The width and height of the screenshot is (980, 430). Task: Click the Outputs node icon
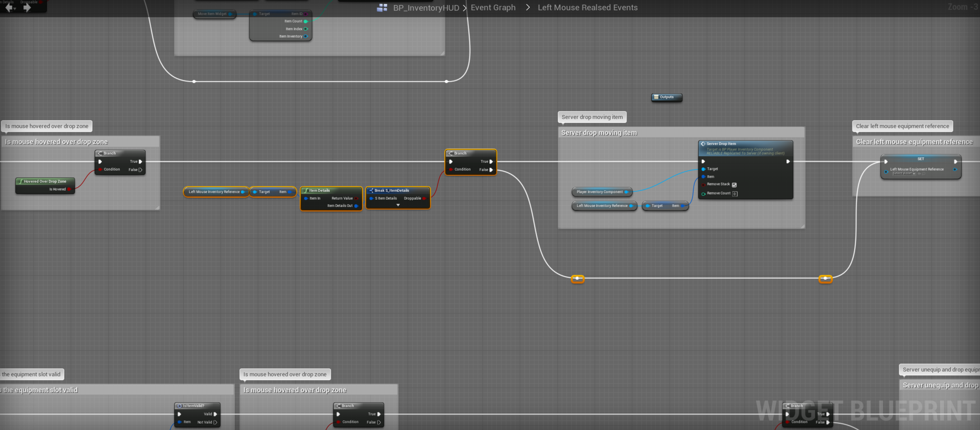pyautogui.click(x=656, y=97)
